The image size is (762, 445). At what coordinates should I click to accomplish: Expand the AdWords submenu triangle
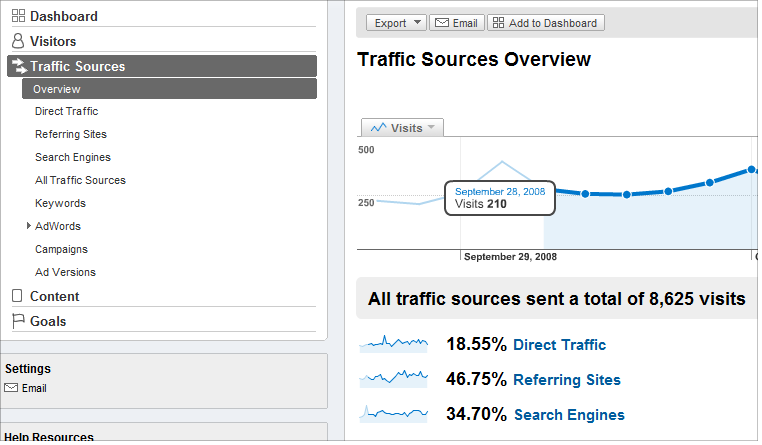point(29,226)
